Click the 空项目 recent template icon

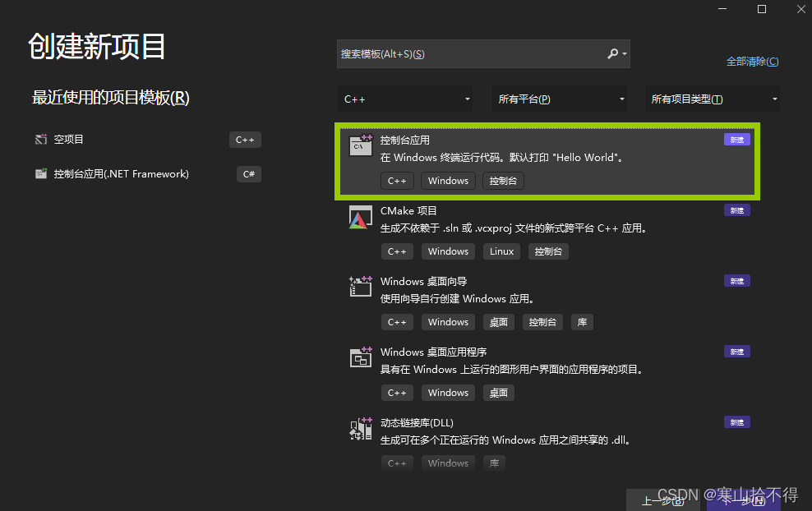coord(41,140)
